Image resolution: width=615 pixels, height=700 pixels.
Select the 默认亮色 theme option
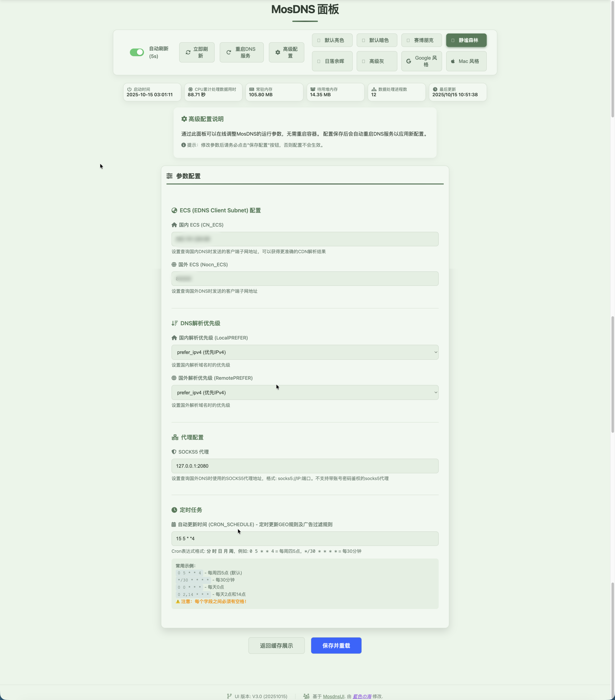point(332,40)
